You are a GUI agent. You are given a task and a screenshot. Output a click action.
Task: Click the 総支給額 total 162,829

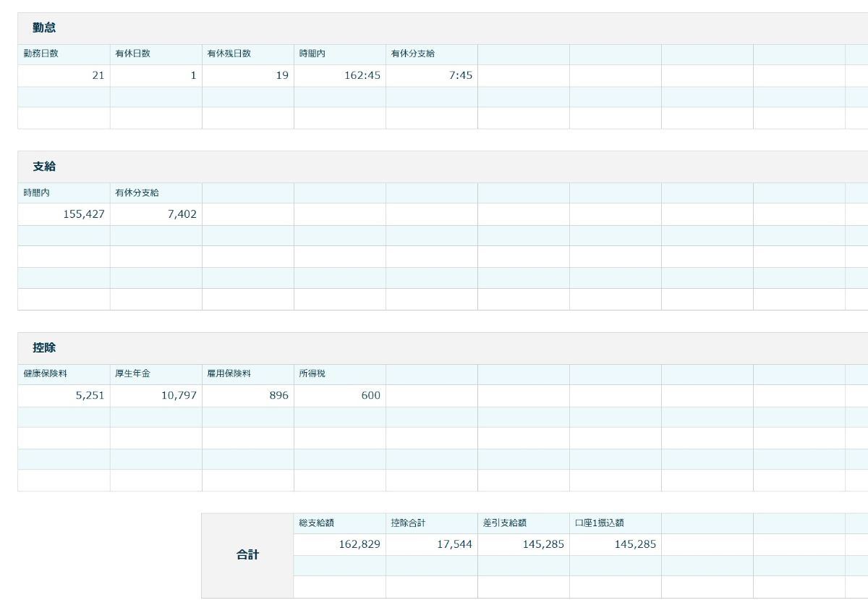click(339, 544)
